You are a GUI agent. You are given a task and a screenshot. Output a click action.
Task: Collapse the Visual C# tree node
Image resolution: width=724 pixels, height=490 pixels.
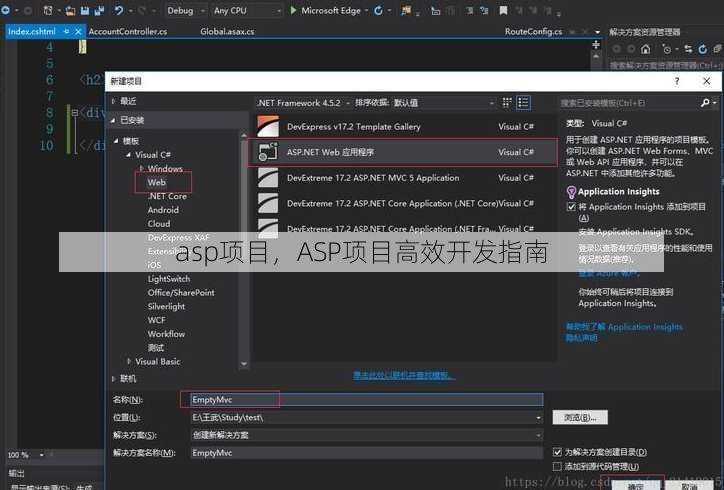[128, 155]
